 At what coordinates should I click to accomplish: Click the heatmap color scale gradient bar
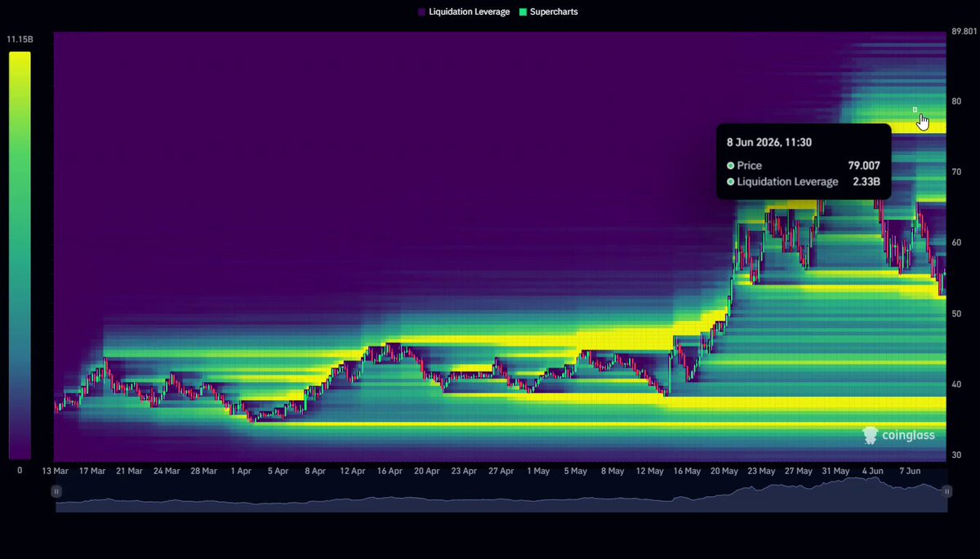[20, 256]
